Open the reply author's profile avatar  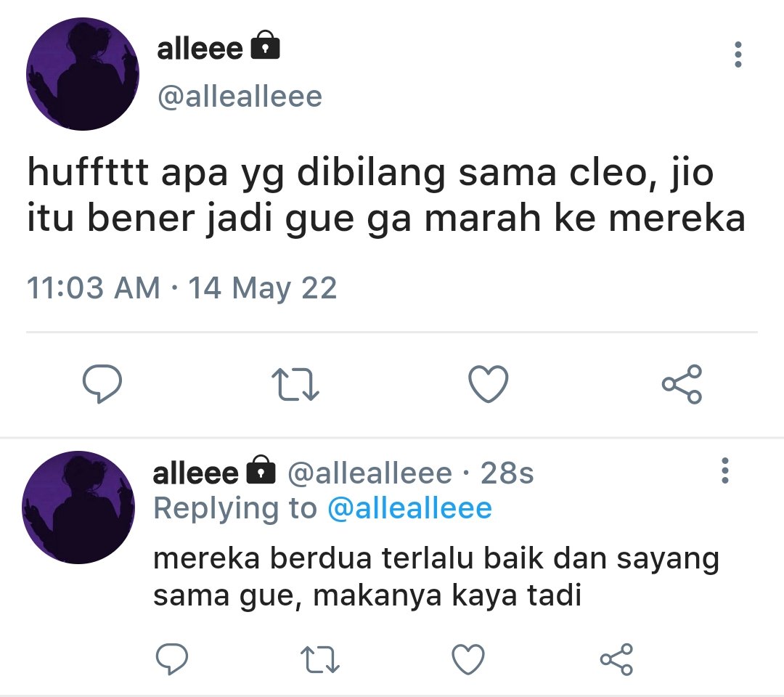[x=78, y=508]
